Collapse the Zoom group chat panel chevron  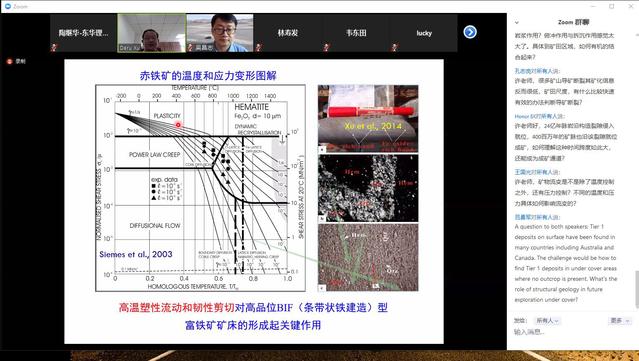click(517, 22)
